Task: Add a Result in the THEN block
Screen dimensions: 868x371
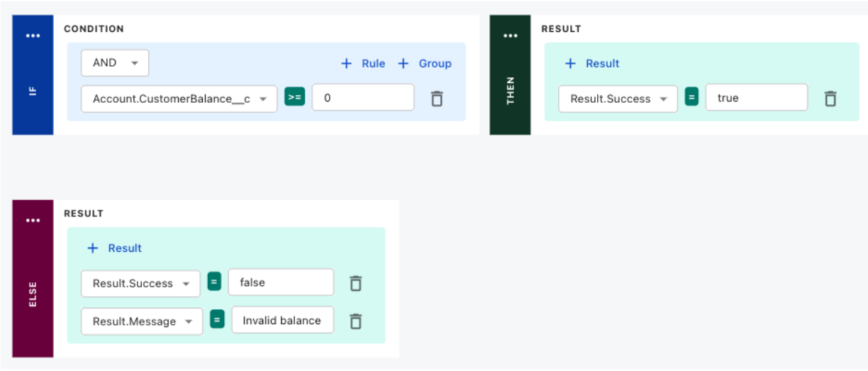Action: [592, 64]
